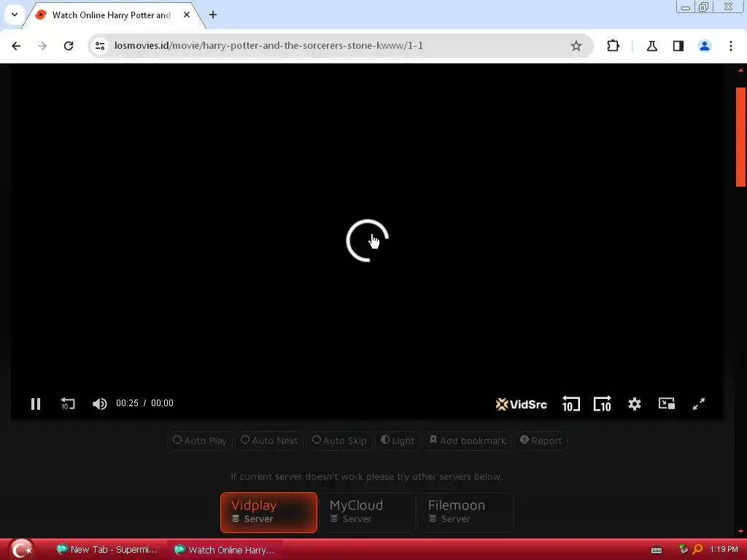This screenshot has height=560, width=747.
Task: Switch to New Tab - Supermium taskbar window
Action: click(107, 550)
